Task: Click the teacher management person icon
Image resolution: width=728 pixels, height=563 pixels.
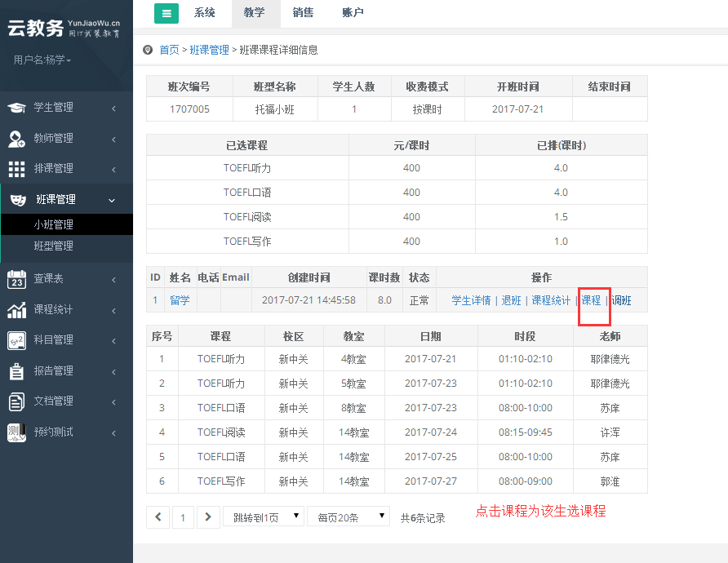Action: point(16,139)
